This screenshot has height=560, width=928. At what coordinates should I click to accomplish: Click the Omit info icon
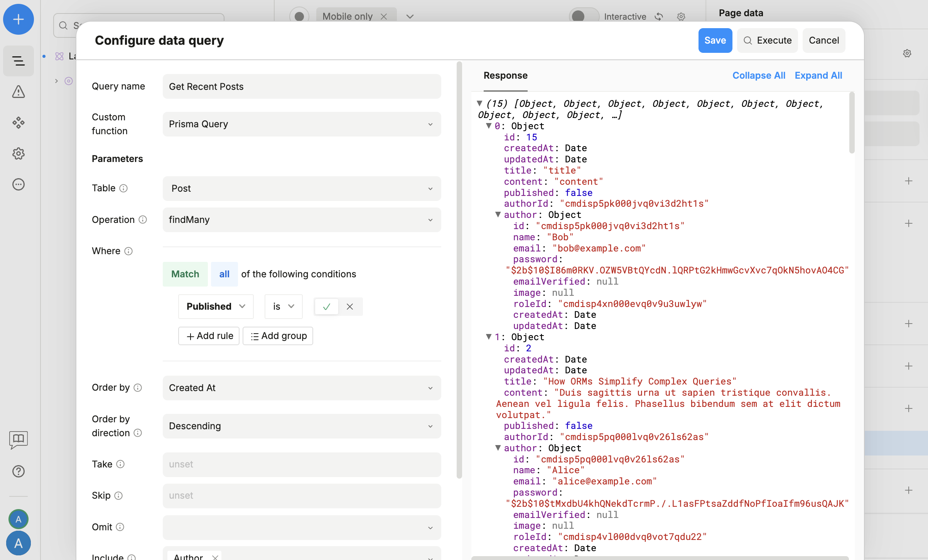pos(120,527)
